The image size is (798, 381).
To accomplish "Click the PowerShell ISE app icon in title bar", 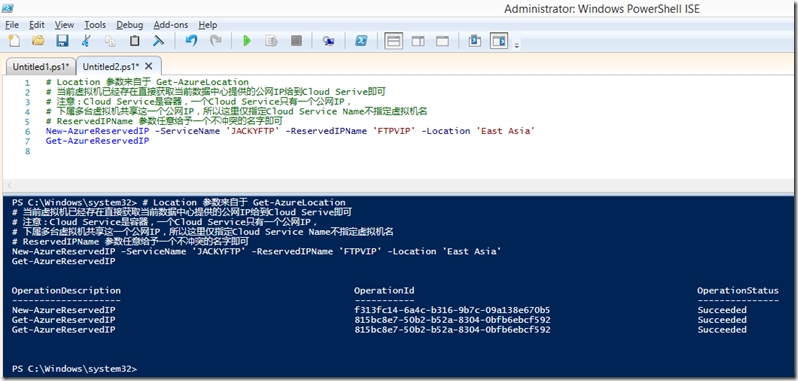I will (8, 9).
